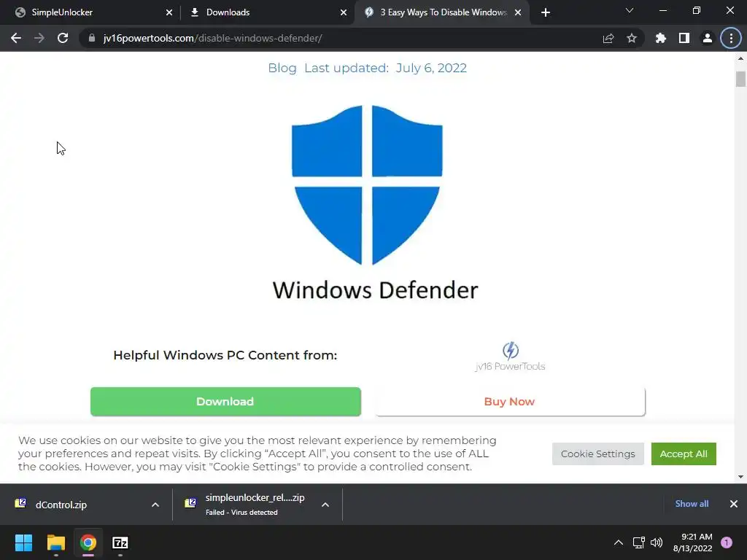747x560 pixels.
Task: Reload the current page
Action: 63,38
